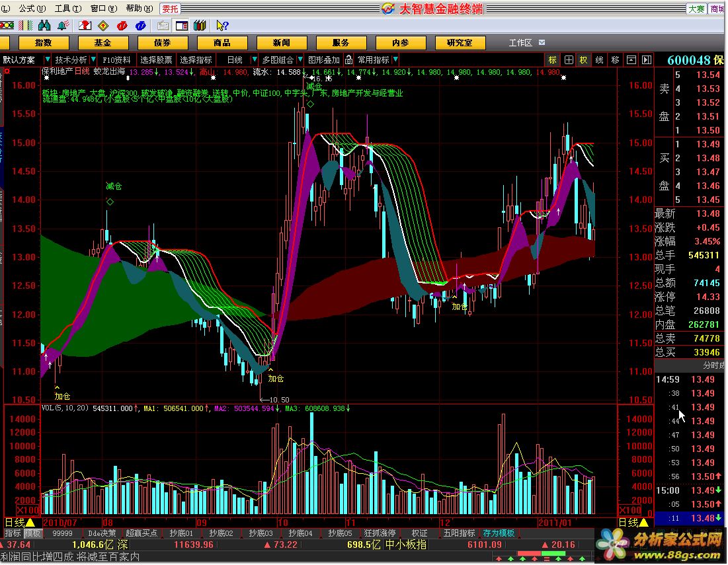
Task: Open the 公式 menu
Action: coord(32,9)
